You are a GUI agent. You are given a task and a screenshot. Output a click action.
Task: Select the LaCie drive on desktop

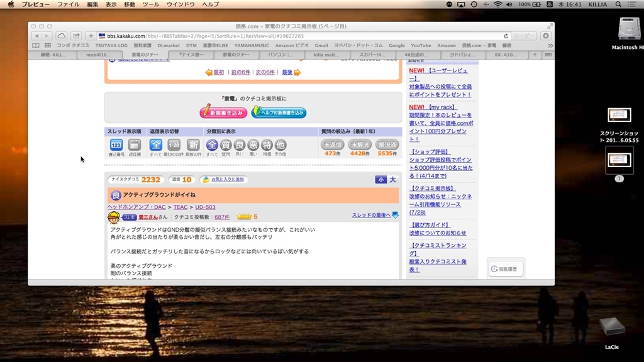tap(612, 327)
